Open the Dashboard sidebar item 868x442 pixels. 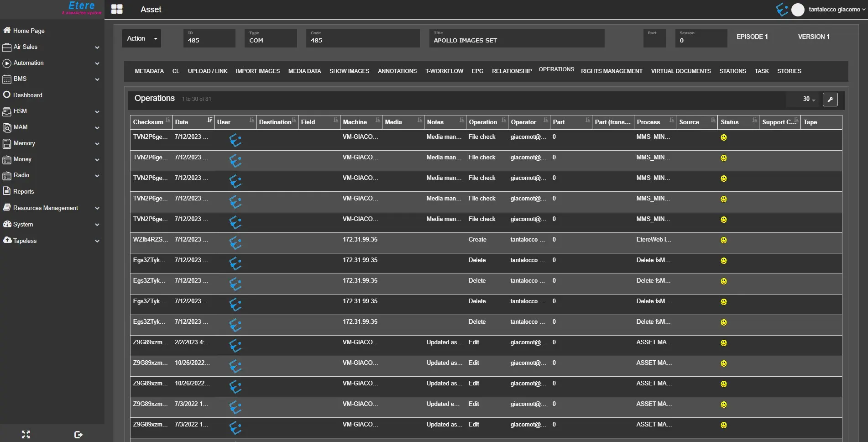[x=27, y=95]
